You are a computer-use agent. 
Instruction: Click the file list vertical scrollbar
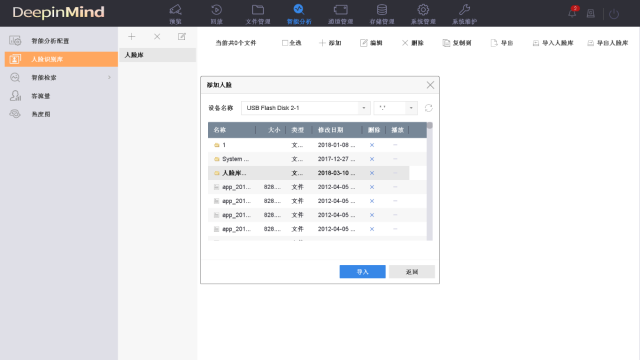[x=430, y=181]
